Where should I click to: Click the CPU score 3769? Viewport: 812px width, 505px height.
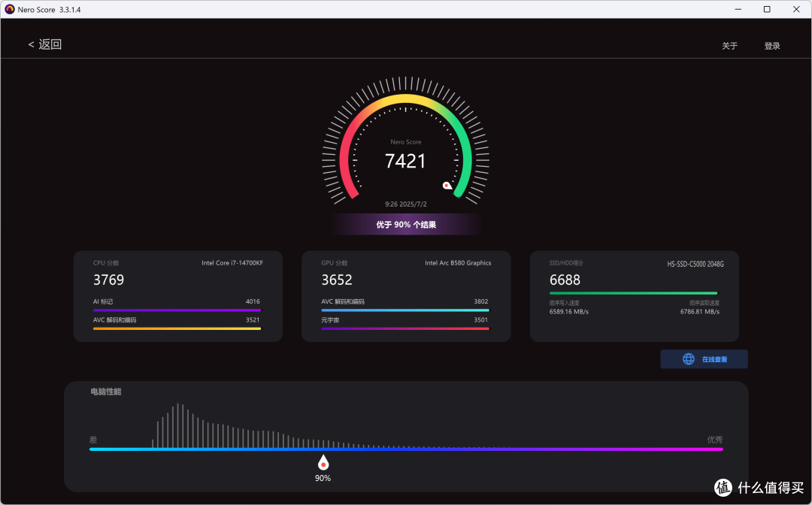pyautogui.click(x=108, y=280)
